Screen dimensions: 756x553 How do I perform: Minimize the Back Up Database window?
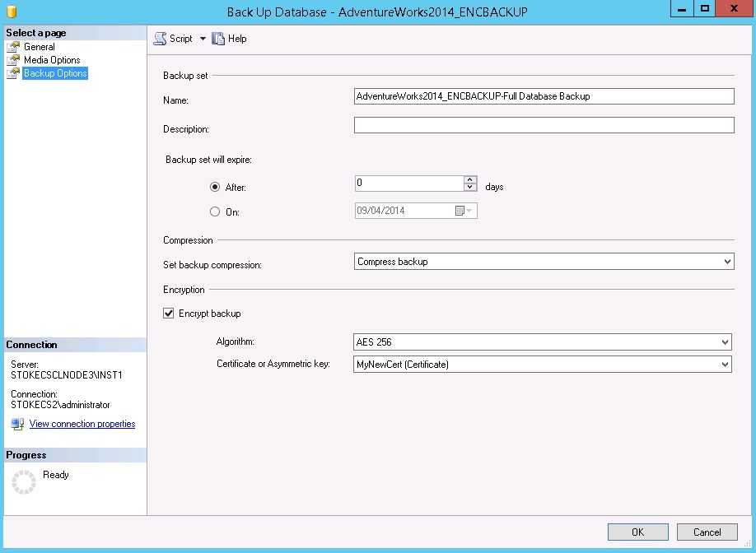pyautogui.click(x=682, y=9)
